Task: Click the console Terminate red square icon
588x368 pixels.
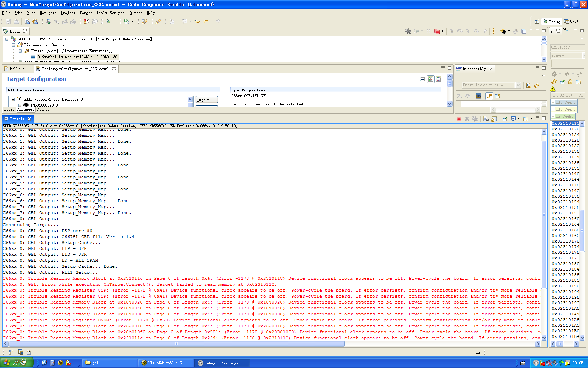Action: tap(459, 119)
